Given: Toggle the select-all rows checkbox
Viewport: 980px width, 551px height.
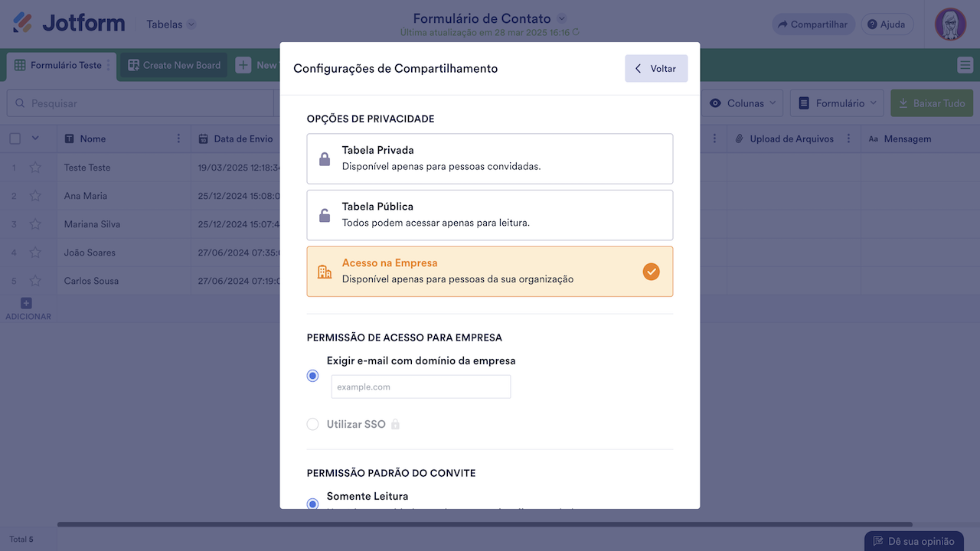Looking at the screenshot, I should (15, 139).
